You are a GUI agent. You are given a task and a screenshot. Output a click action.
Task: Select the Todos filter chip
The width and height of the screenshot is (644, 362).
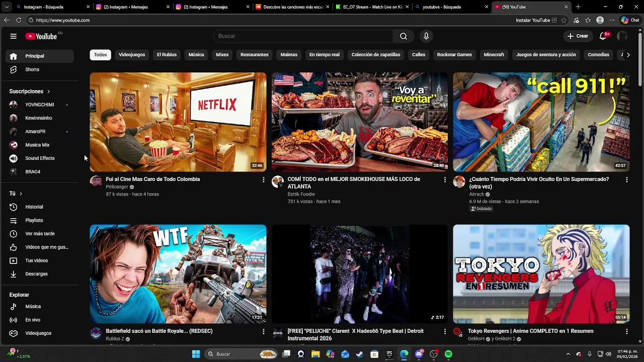(x=100, y=55)
